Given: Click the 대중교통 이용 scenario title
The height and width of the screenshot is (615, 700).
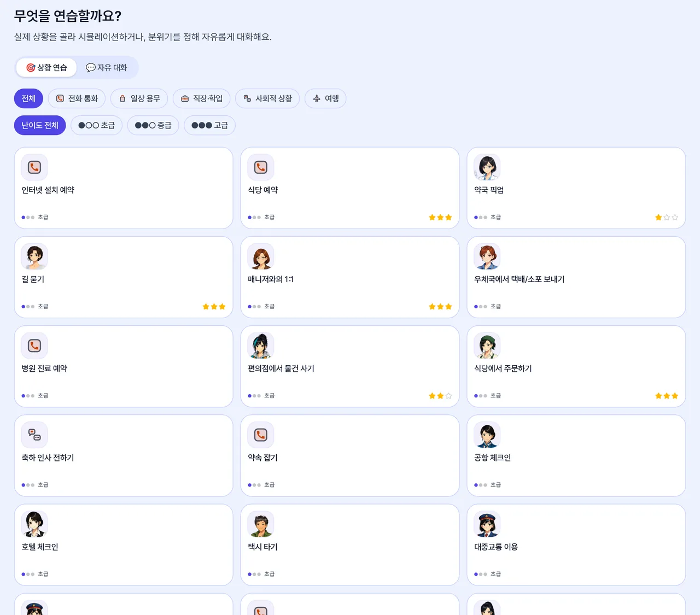Looking at the screenshot, I should coord(496,547).
